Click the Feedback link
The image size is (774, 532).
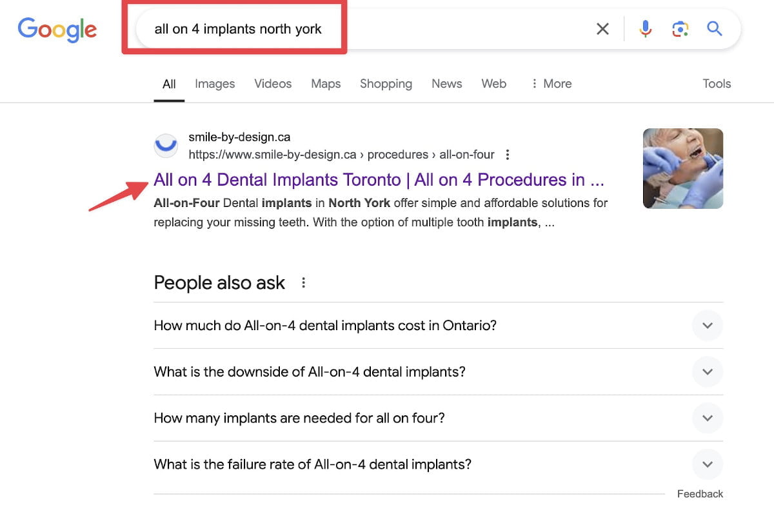700,494
